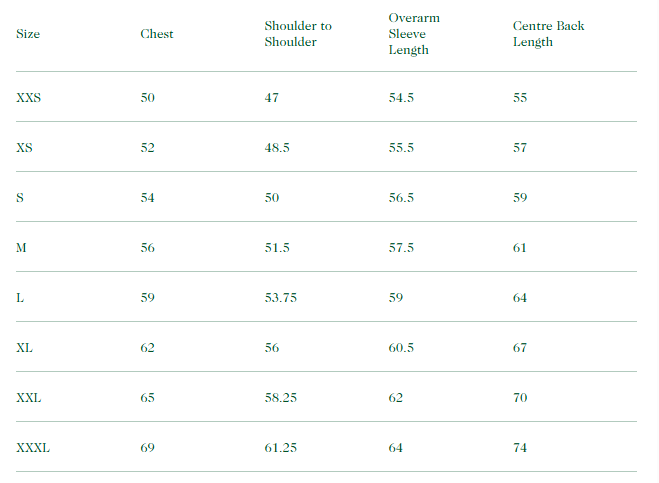Select the XL size label
This screenshot has width=659, height=483.
click(x=25, y=348)
